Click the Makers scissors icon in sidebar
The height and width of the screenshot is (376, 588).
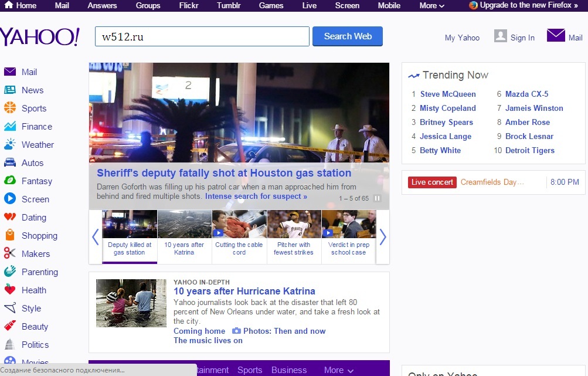tap(10, 253)
